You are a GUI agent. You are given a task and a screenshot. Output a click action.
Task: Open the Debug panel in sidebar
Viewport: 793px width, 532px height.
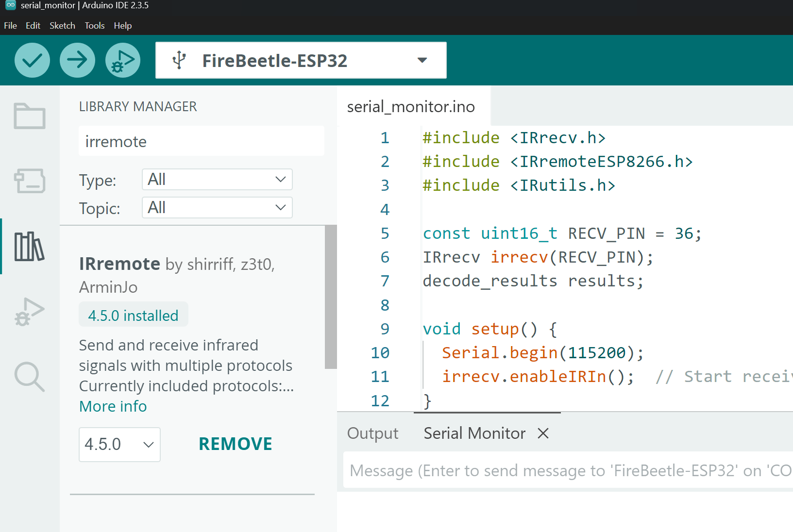coord(30,312)
